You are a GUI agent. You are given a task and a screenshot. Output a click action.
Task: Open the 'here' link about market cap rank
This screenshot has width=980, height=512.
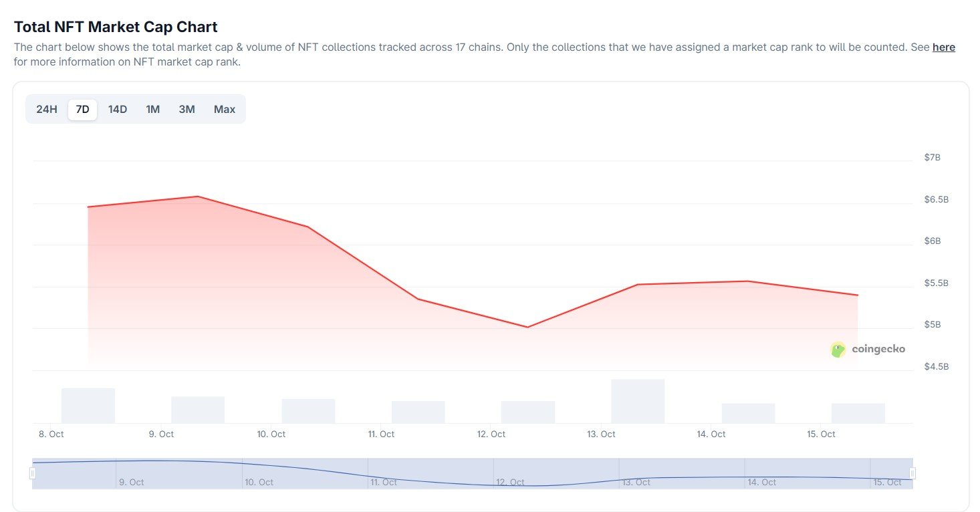point(943,47)
